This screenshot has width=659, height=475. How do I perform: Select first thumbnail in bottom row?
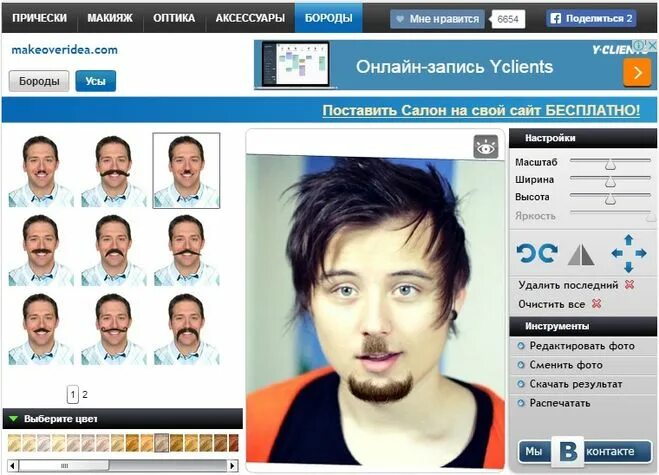click(x=41, y=329)
